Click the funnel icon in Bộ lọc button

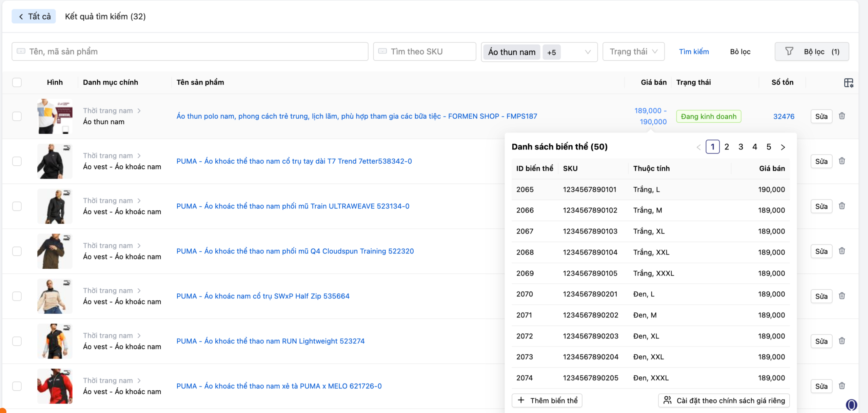click(x=789, y=51)
